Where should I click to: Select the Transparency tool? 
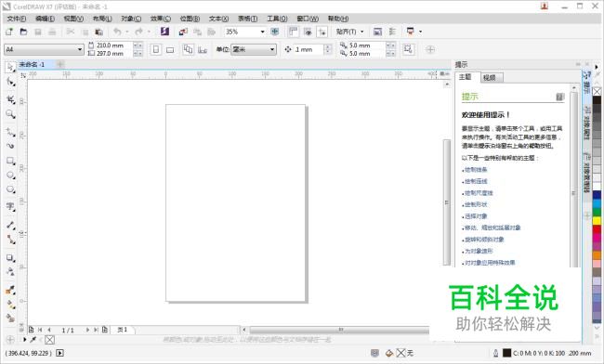coord(10,272)
